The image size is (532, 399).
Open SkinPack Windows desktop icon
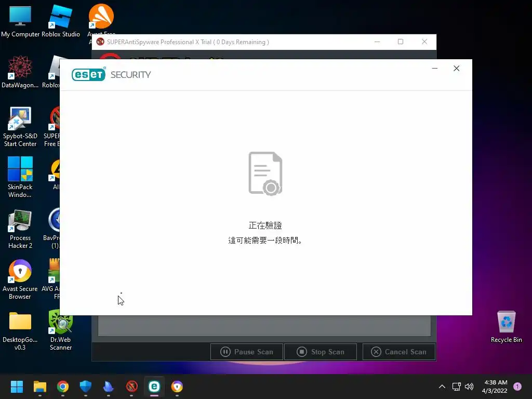coord(20,177)
